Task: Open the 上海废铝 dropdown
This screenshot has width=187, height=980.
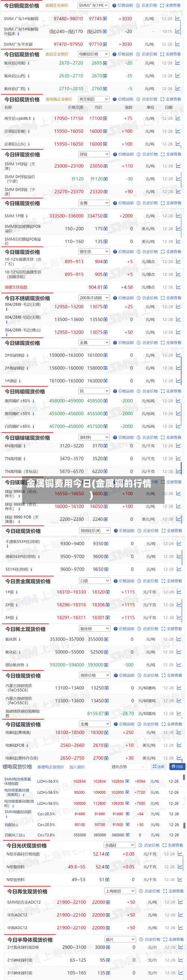Action: click(x=120, y=891)
